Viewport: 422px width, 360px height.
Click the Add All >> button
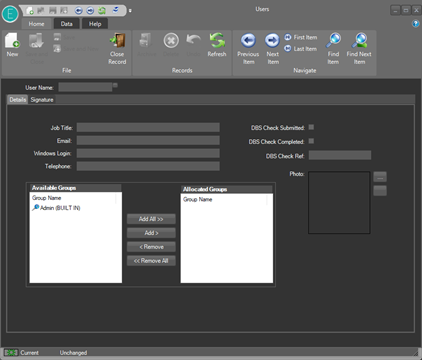point(151,219)
